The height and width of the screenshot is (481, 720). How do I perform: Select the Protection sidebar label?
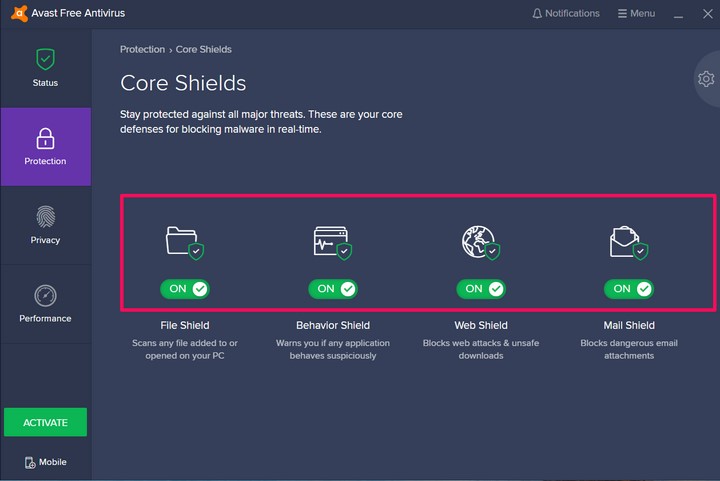45,161
